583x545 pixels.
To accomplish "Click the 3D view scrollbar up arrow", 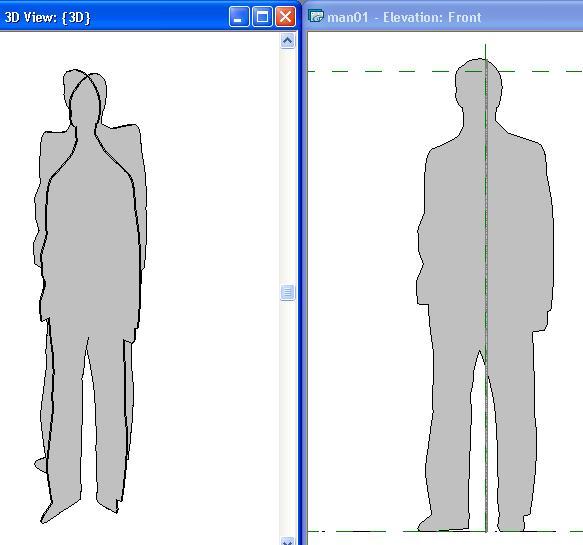I will point(287,41).
